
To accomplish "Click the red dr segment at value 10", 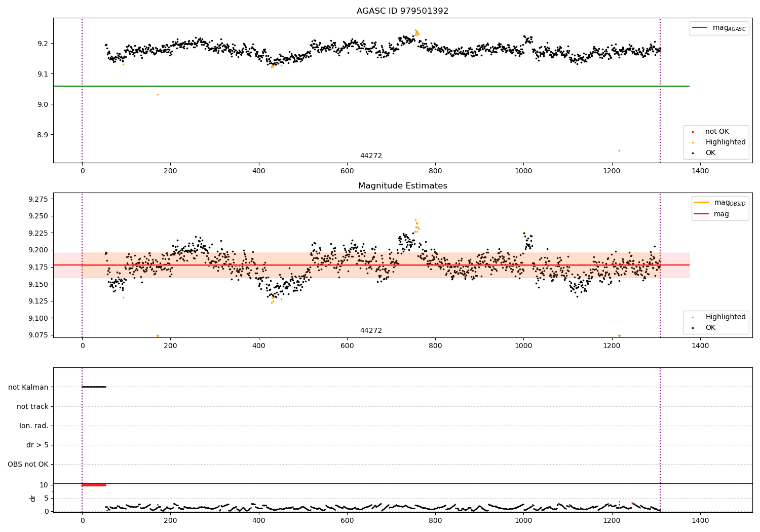I will point(94,485).
